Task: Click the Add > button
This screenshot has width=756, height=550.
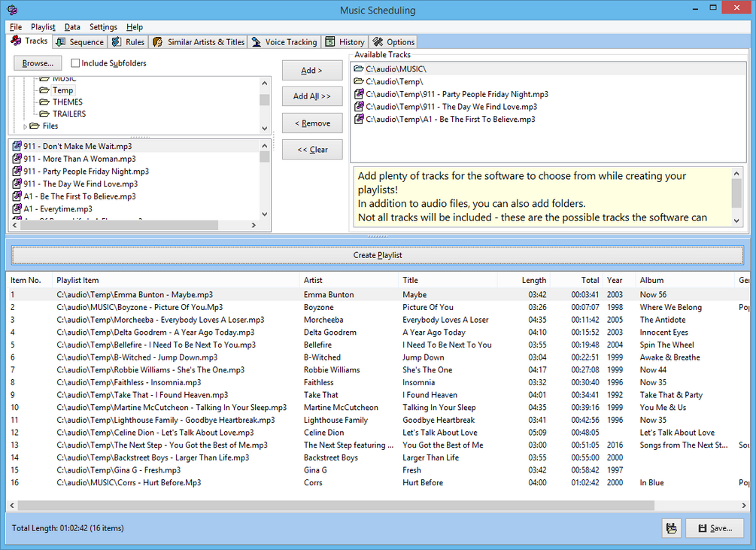Action: click(312, 71)
